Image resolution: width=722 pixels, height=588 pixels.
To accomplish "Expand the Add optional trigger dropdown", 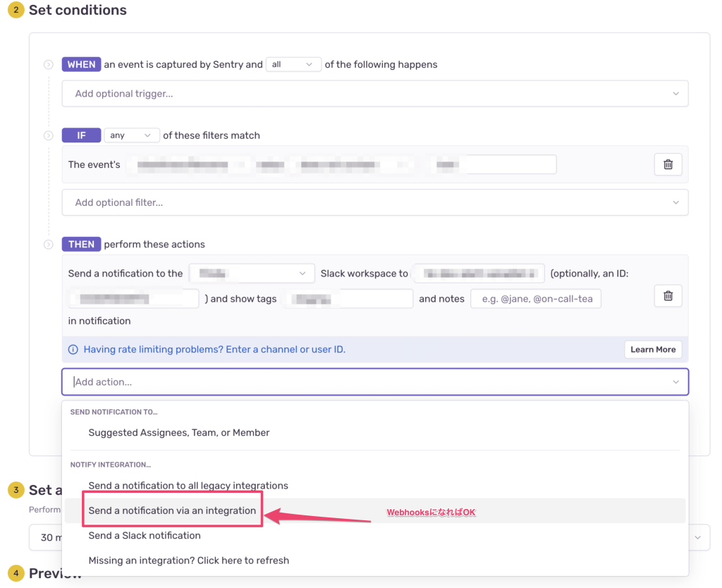I will point(374,94).
